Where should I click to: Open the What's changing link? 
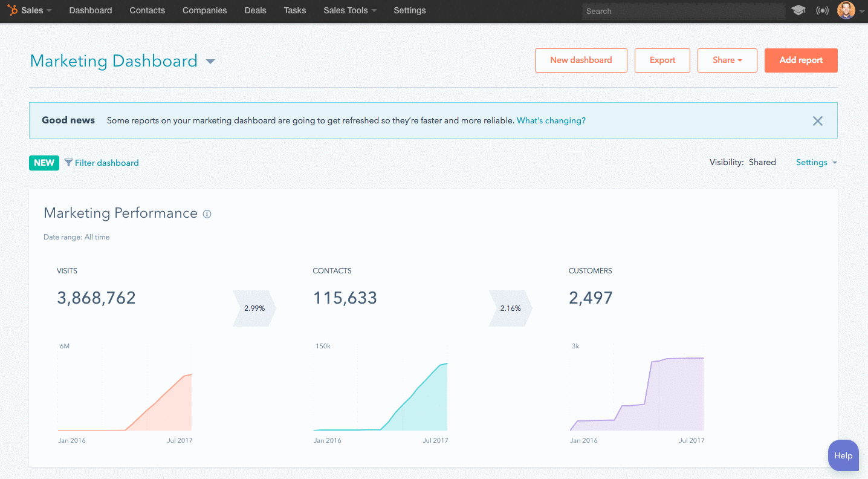pos(551,120)
